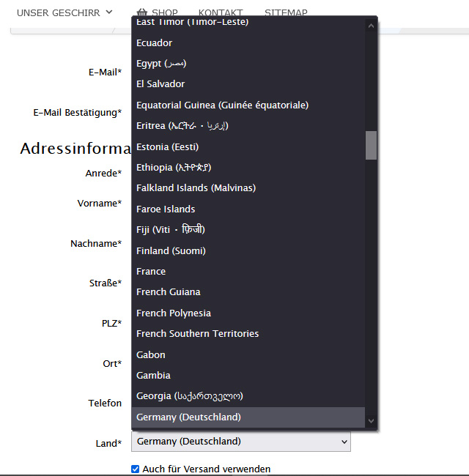Choose Estonia (Eesti) option
Viewport: 469px width, 476px height.
click(x=168, y=146)
